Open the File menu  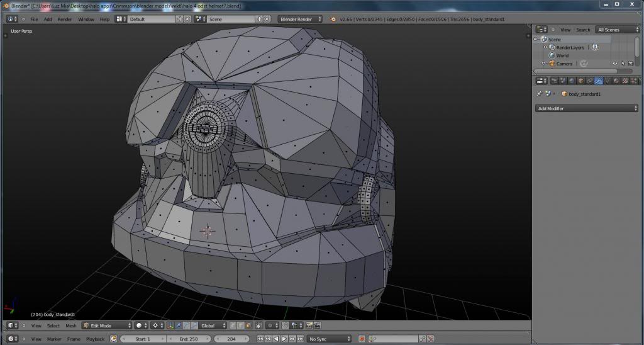(34, 20)
